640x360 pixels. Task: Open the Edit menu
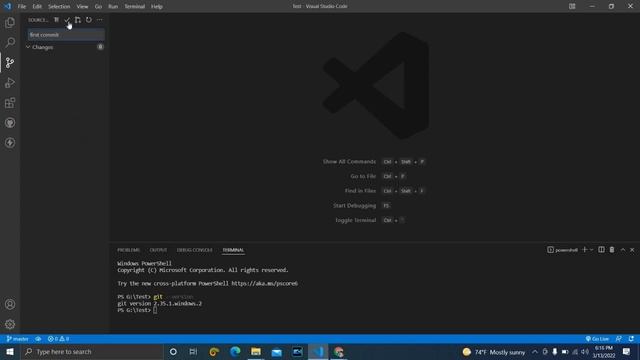click(x=37, y=7)
